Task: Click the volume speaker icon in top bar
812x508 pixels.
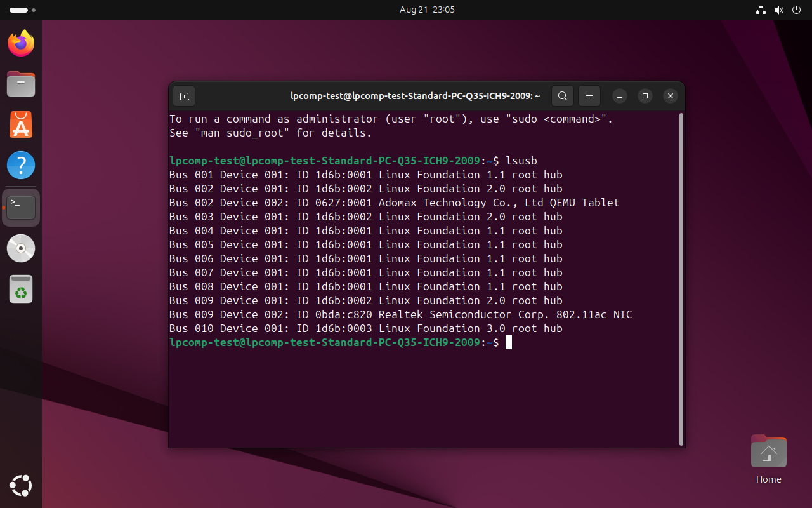Action: tap(779, 10)
